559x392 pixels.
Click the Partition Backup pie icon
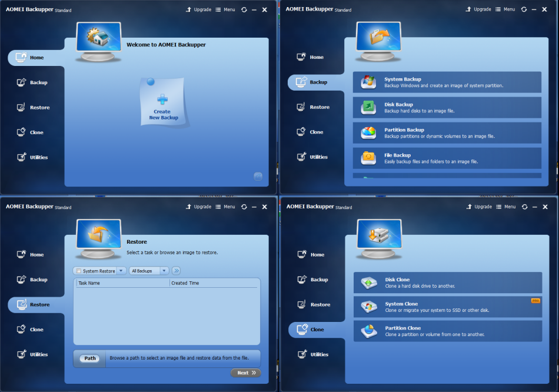[368, 132]
